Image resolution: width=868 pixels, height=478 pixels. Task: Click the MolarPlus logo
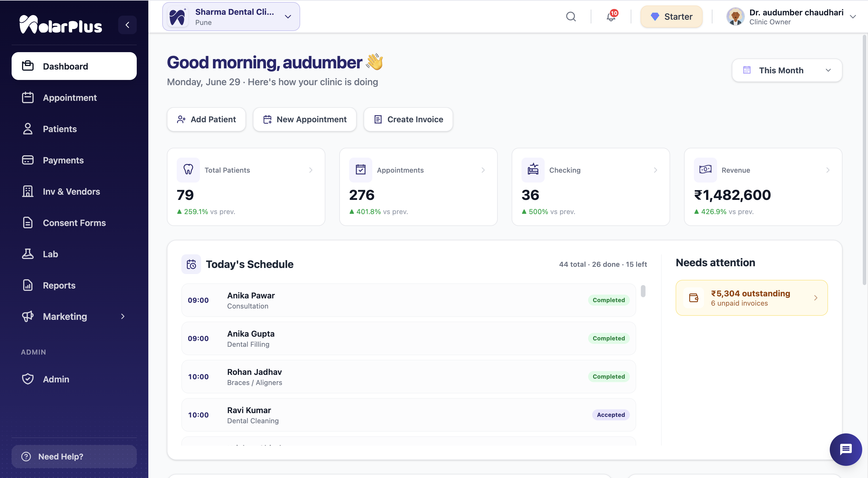[x=61, y=25]
